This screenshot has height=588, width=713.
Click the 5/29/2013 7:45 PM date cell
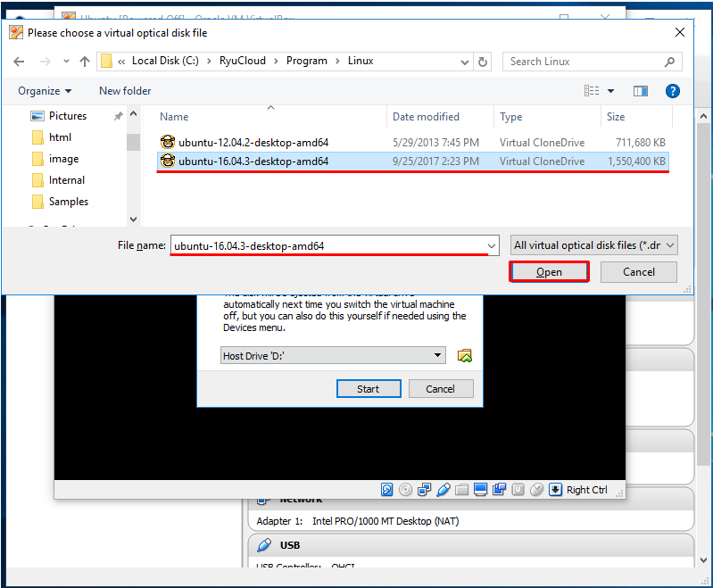click(x=435, y=143)
